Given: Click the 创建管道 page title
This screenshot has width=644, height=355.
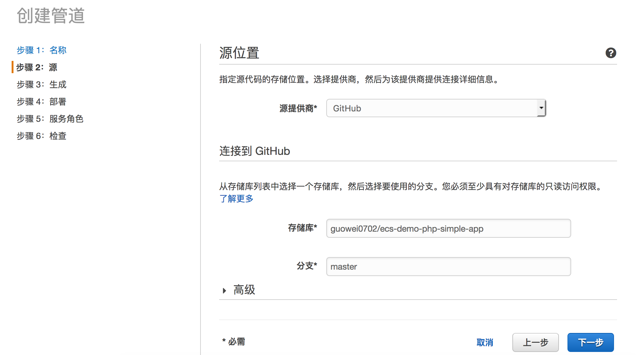Looking at the screenshot, I should (51, 16).
